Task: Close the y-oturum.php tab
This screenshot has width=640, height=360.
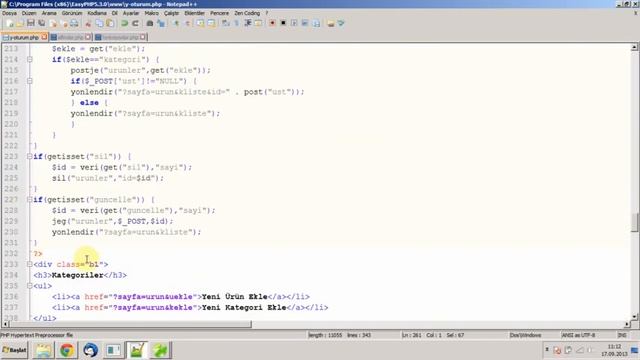Action: pyautogui.click(x=44, y=37)
